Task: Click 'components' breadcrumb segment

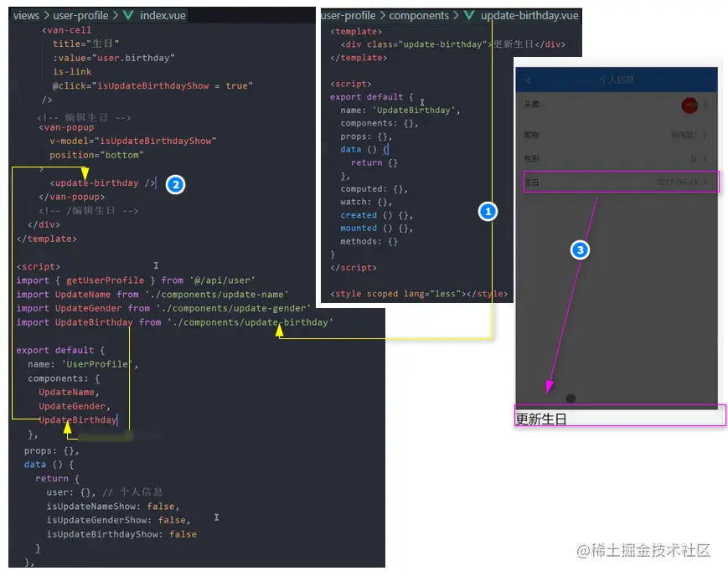Action: 419,15
